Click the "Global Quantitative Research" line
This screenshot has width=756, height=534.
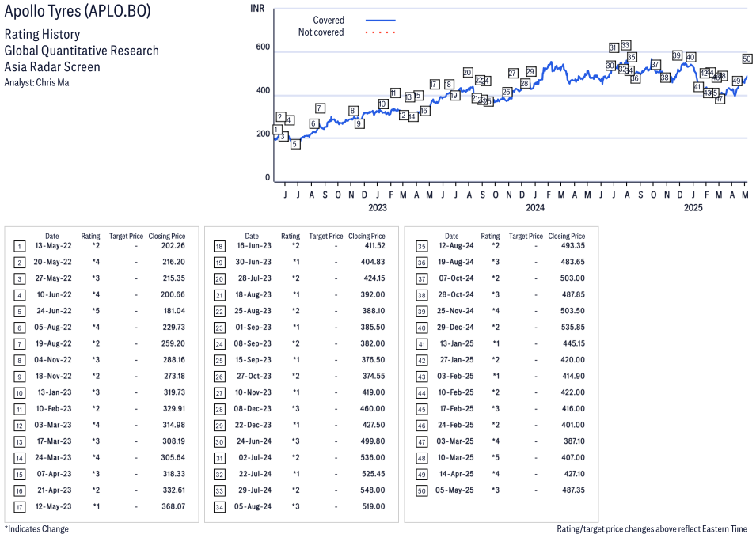[x=82, y=51]
